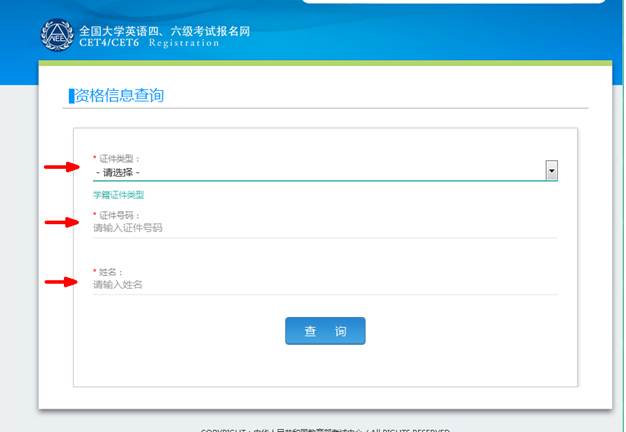Click the red arrow pointing at 证件类型
Screen dimensions: 626x432
[x=62, y=167]
